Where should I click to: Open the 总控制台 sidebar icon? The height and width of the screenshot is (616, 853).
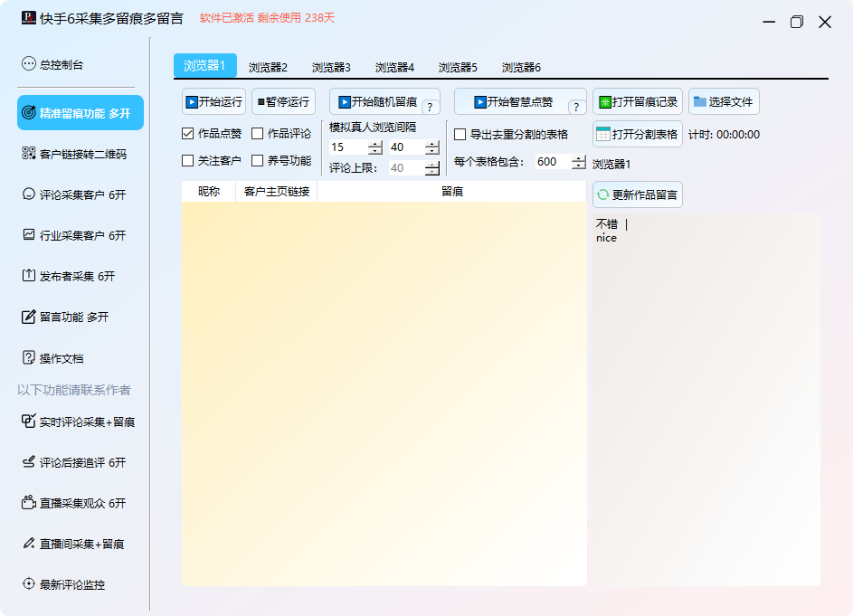[x=28, y=64]
